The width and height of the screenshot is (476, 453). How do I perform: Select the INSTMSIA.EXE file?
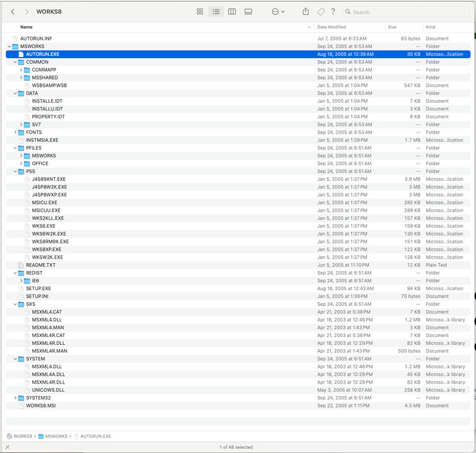[x=238, y=140]
